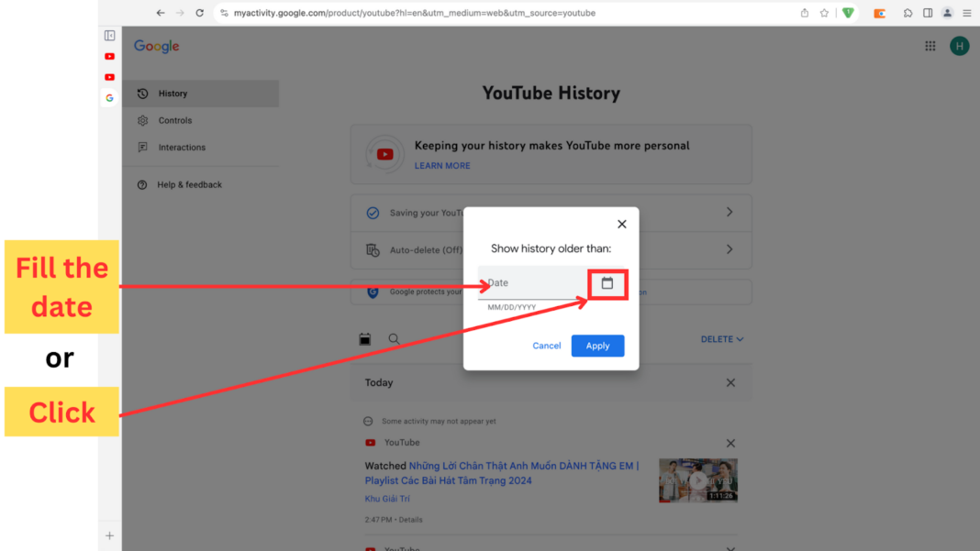Select the Google G icon in the left strip
980x551 pixels.
pos(109,97)
